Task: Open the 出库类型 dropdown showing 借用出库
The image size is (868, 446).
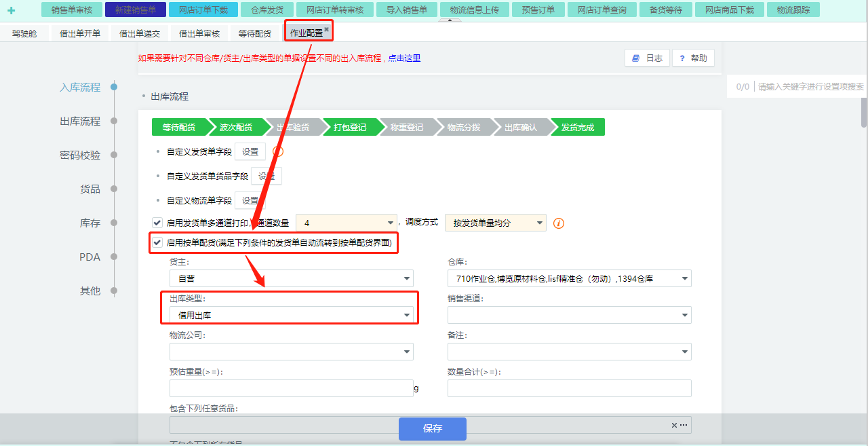Action: [292, 315]
